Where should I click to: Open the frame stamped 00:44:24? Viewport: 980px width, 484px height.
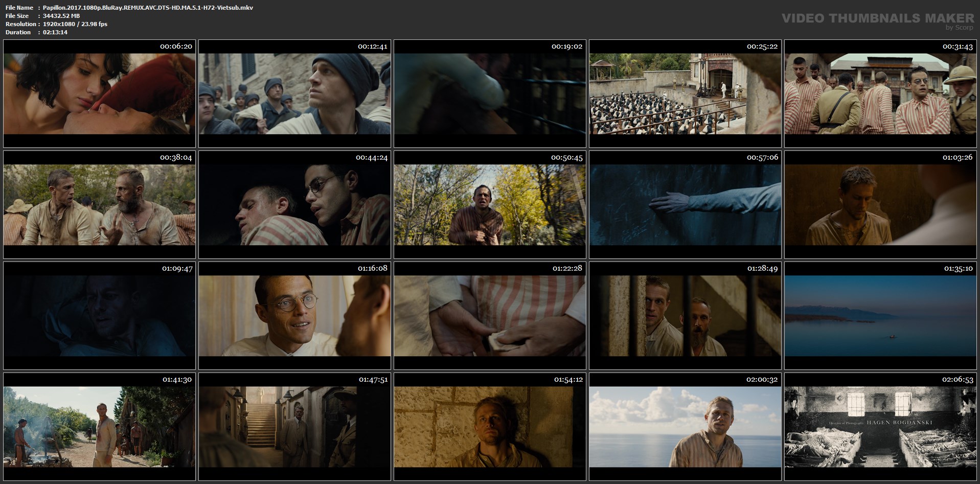click(x=294, y=205)
